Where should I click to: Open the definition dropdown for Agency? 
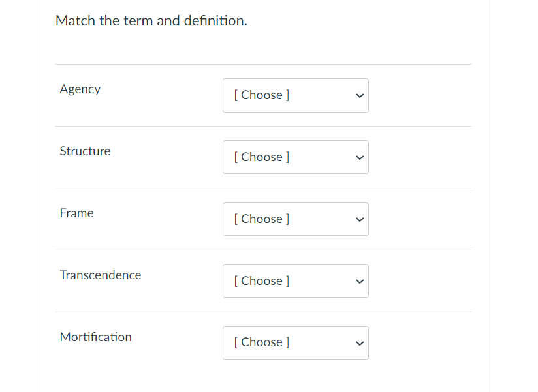[295, 95]
